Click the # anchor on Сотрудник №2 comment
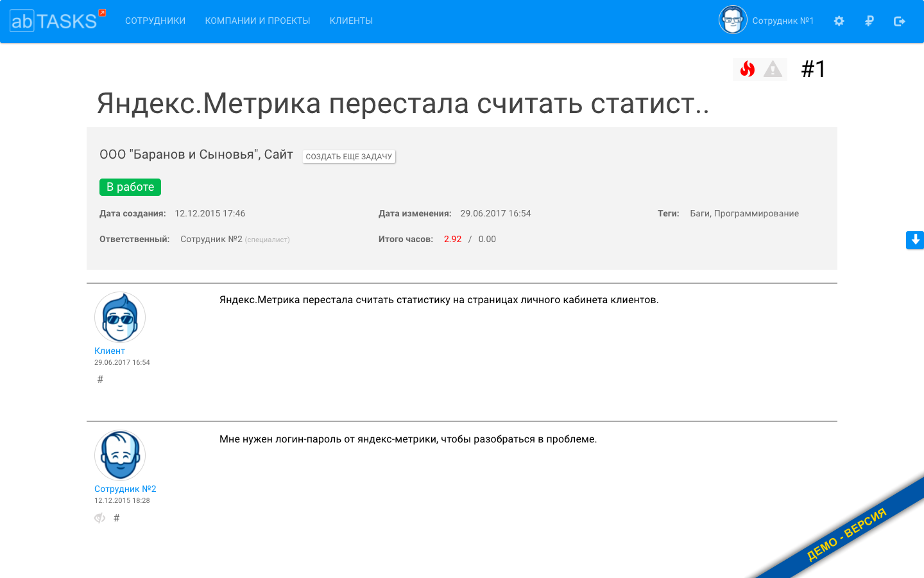 (116, 518)
